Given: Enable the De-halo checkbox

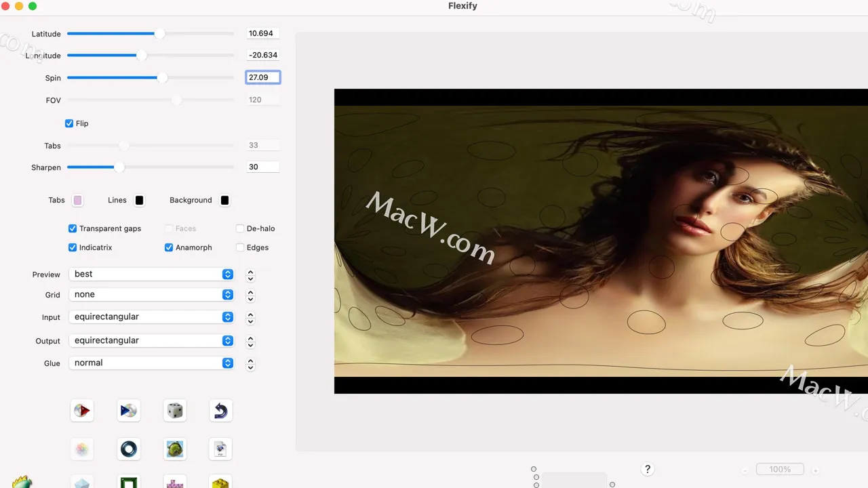Looking at the screenshot, I should [240, 228].
